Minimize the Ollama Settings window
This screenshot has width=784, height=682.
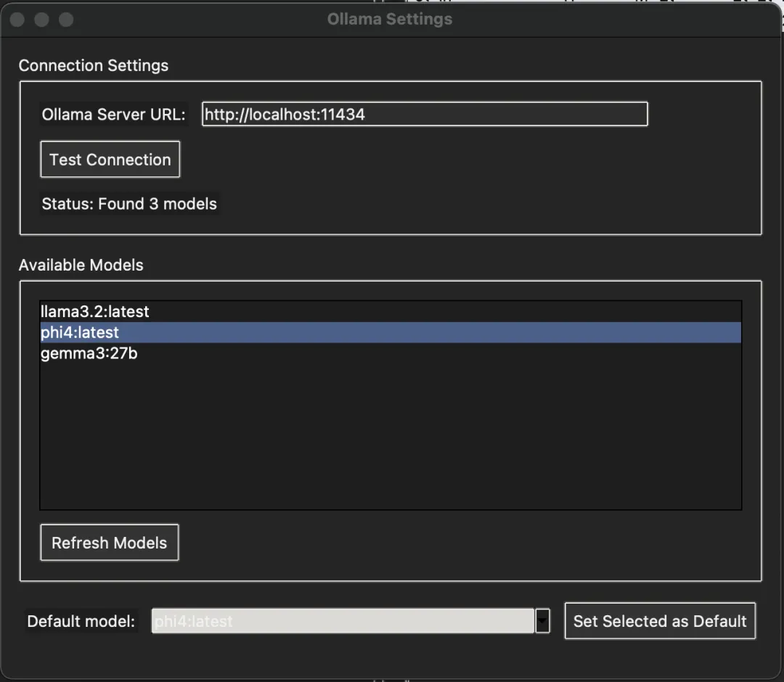coord(41,20)
